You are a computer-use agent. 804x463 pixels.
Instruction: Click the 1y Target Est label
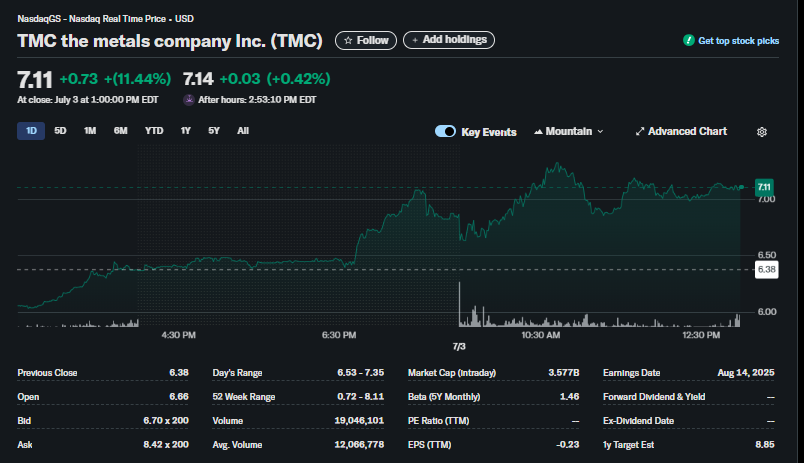pyautogui.click(x=629, y=445)
